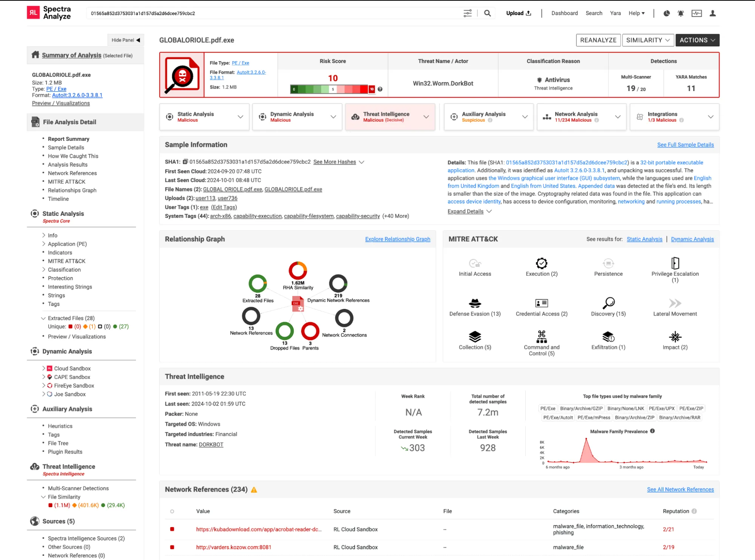Image resolution: width=755 pixels, height=560 pixels.
Task: Click orange suspicious unique count (1)
Action: (90, 327)
